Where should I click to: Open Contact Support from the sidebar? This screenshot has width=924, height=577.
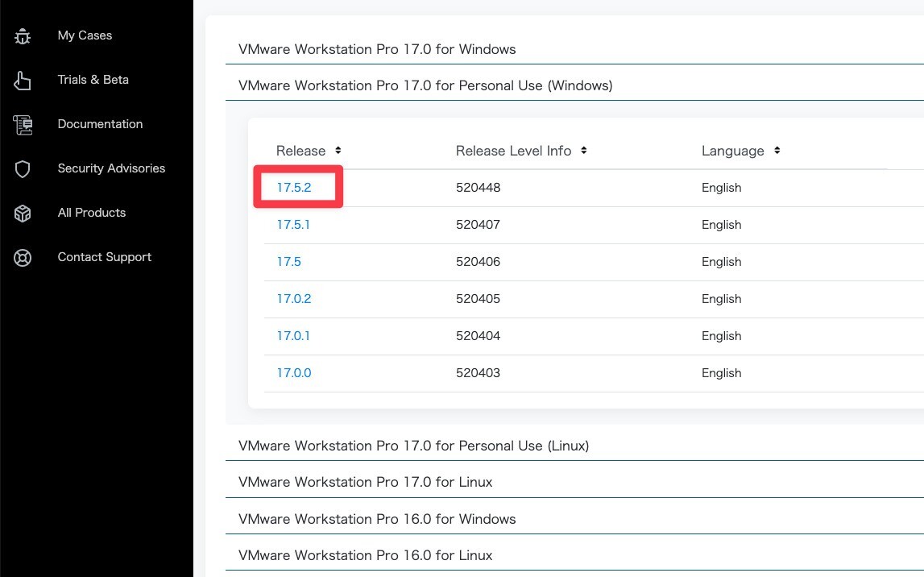point(104,256)
